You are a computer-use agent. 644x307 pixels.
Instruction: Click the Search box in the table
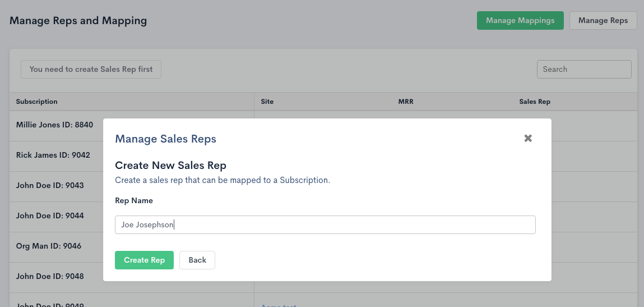[583, 69]
